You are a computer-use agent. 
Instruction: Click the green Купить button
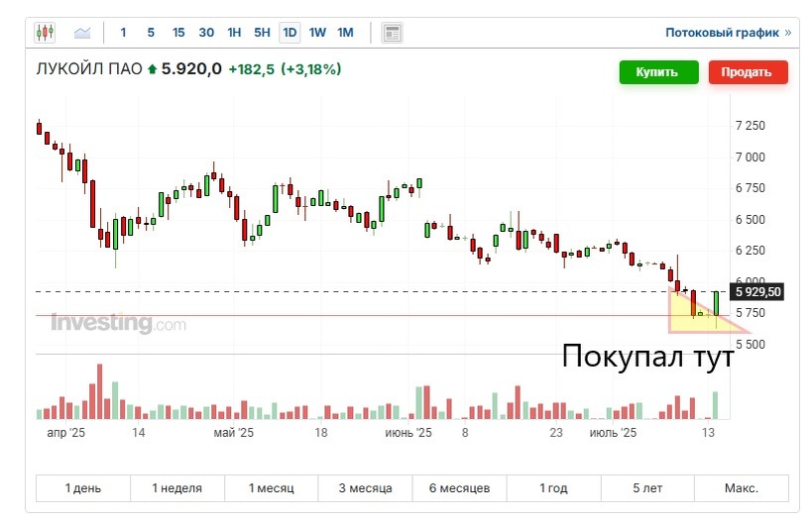tap(658, 72)
